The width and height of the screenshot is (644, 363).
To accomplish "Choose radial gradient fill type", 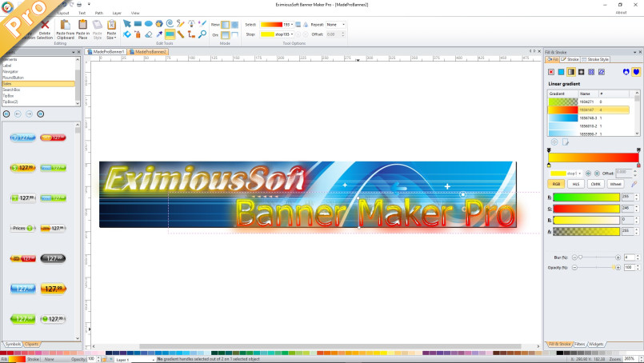I will tap(581, 72).
